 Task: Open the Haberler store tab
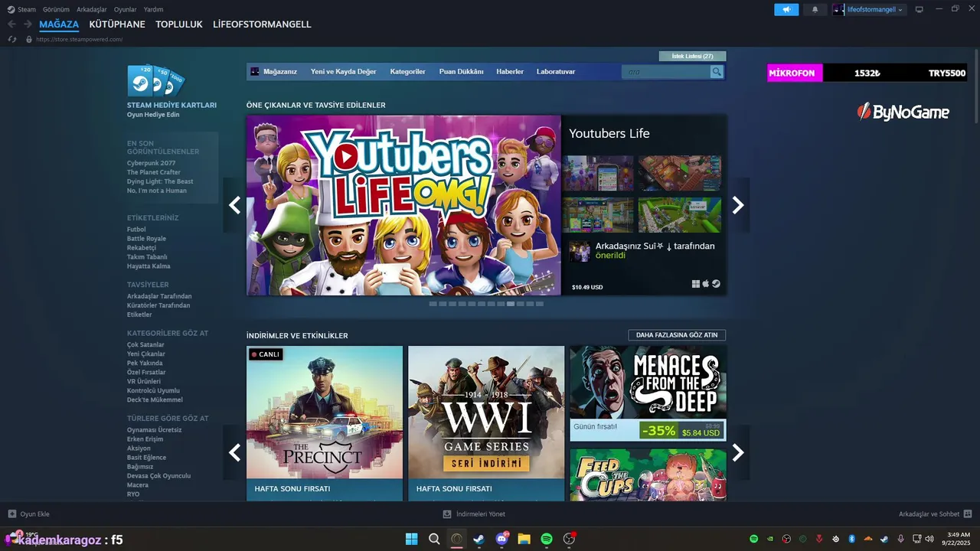510,72
